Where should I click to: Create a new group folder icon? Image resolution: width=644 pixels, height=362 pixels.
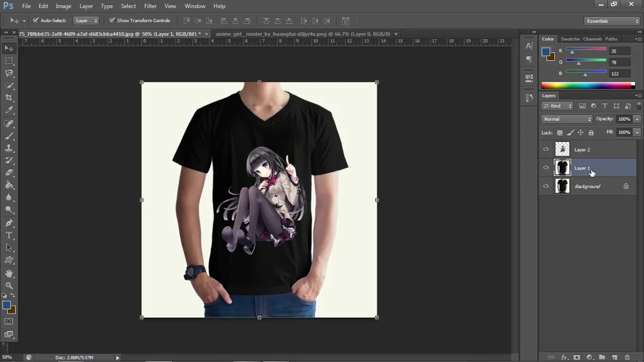coord(602,357)
